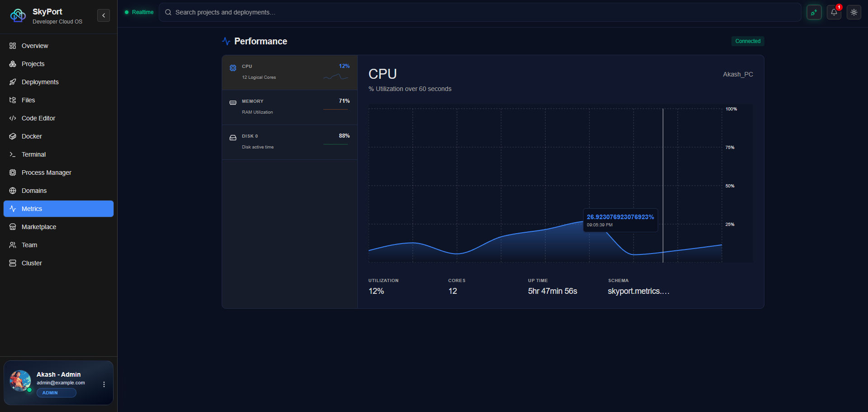Click the 12 Logical Cores text
Screen dimensions: 868x412
coord(259,77)
